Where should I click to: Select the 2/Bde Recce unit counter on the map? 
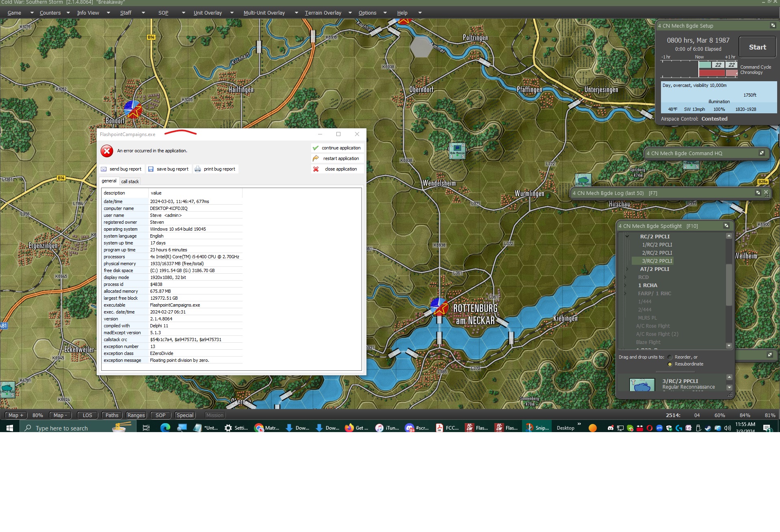[x=583, y=180]
